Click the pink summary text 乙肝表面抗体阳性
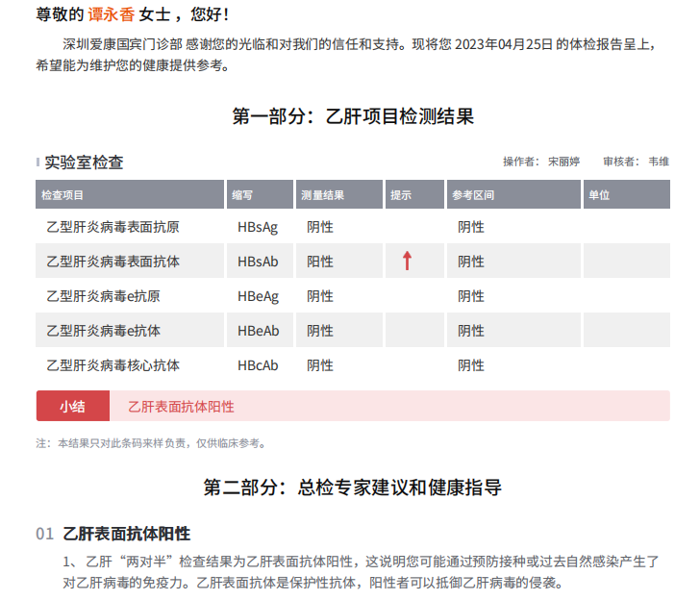 (181, 406)
